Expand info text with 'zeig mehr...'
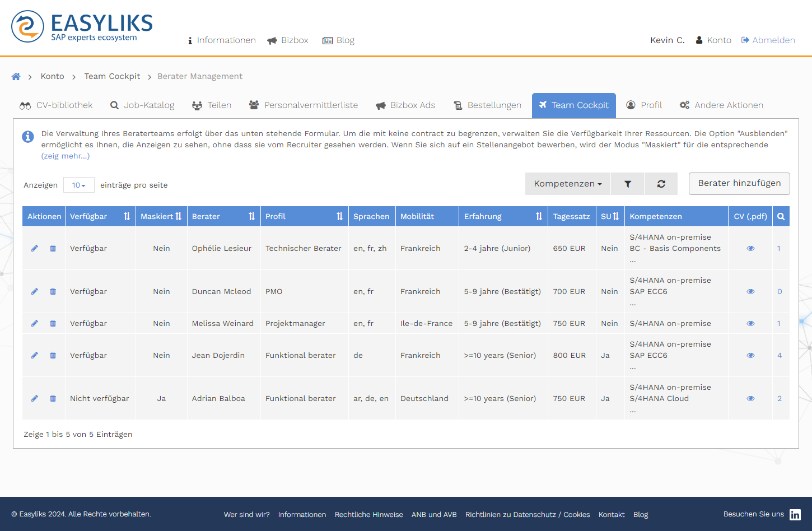 [x=65, y=156]
